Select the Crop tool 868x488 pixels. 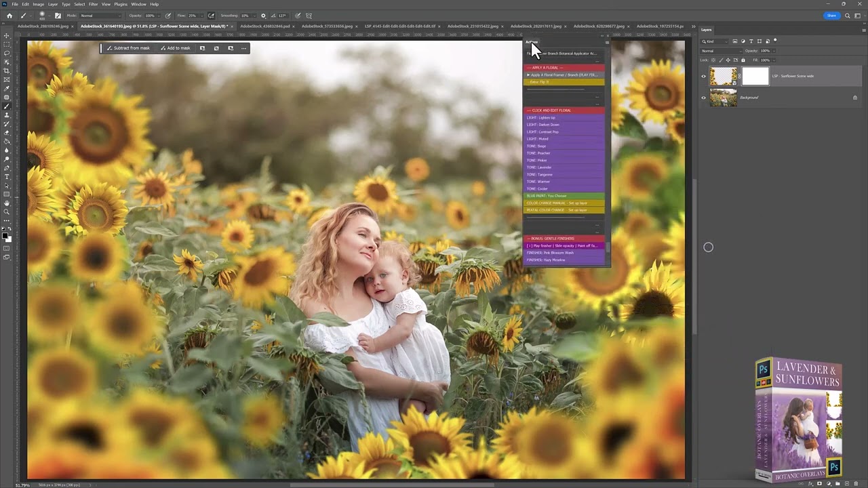pyautogui.click(x=7, y=70)
